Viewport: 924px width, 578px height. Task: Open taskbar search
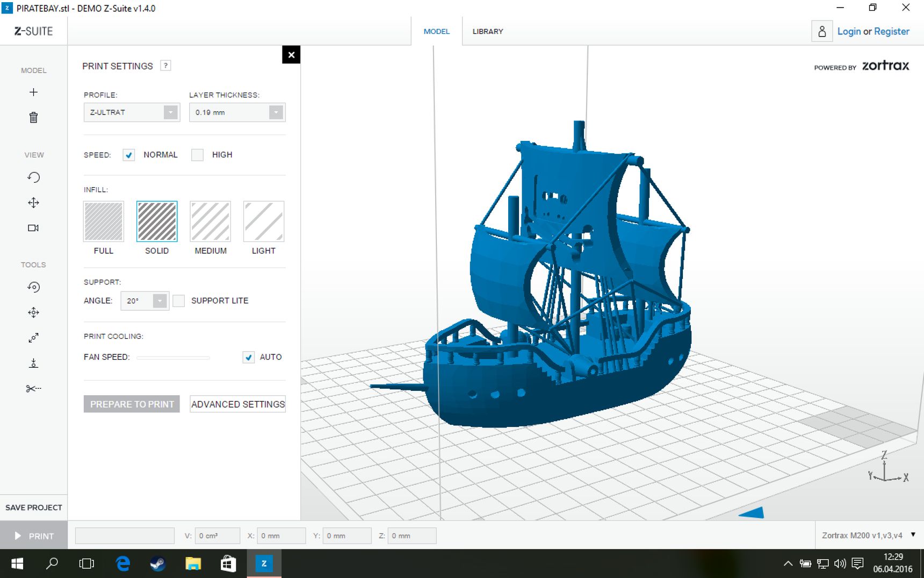(x=52, y=563)
